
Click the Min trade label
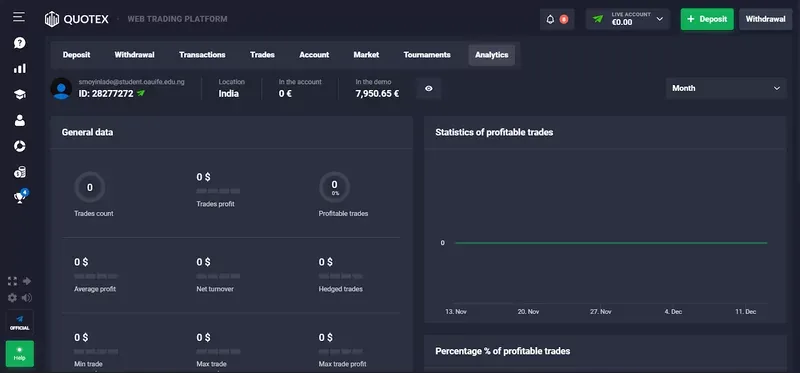[88, 364]
